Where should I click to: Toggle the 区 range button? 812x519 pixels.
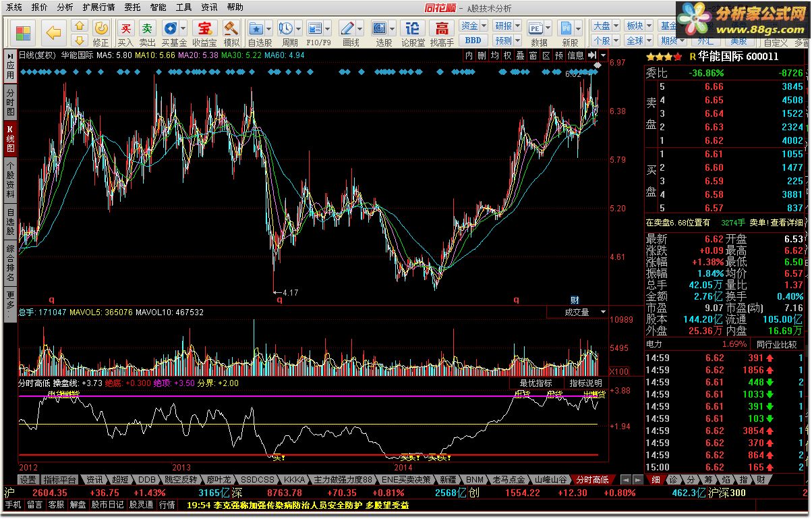click(x=546, y=55)
